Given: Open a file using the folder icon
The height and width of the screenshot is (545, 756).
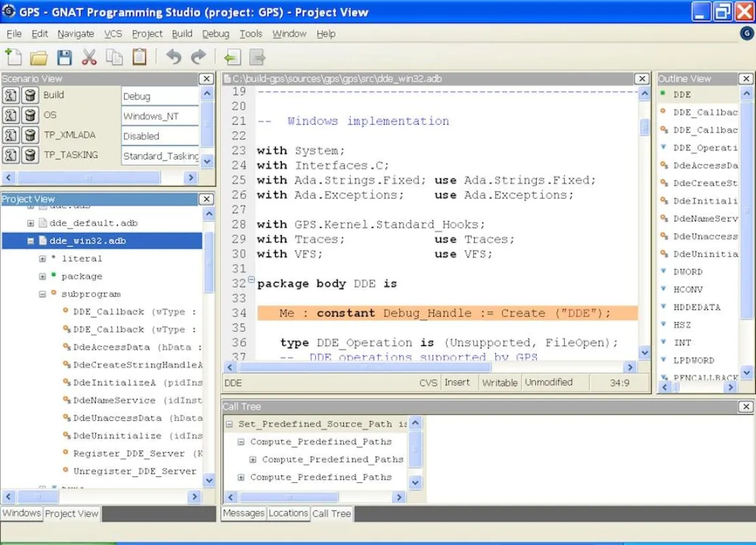Looking at the screenshot, I should pos(39,58).
